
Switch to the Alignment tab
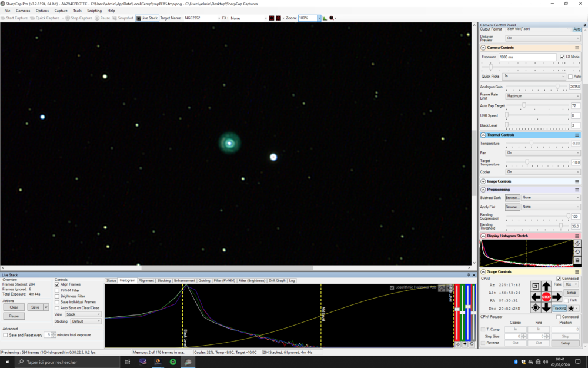146,281
